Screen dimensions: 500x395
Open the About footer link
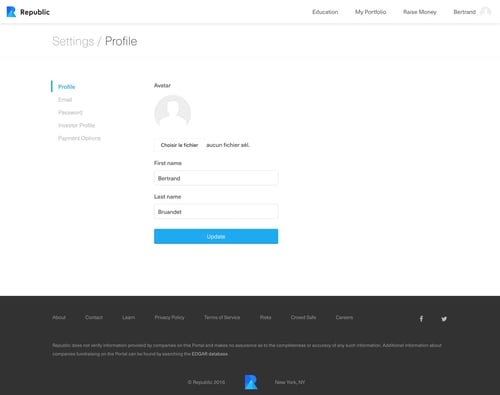point(59,317)
